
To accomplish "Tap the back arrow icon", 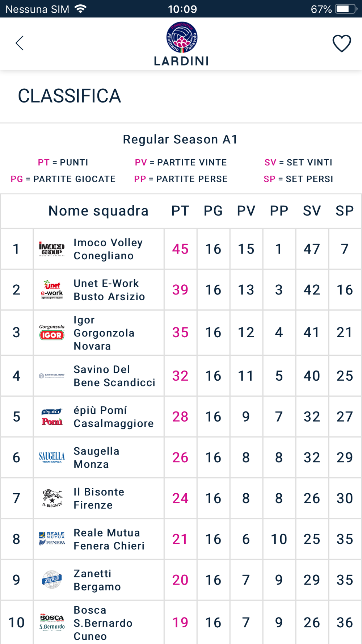I will click(20, 43).
